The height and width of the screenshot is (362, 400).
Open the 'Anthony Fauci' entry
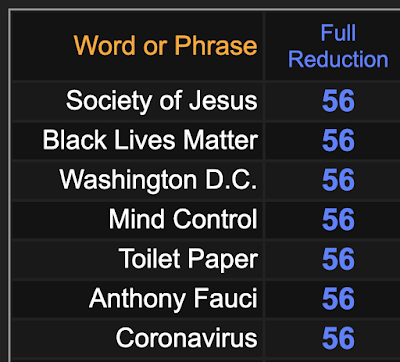click(x=173, y=298)
